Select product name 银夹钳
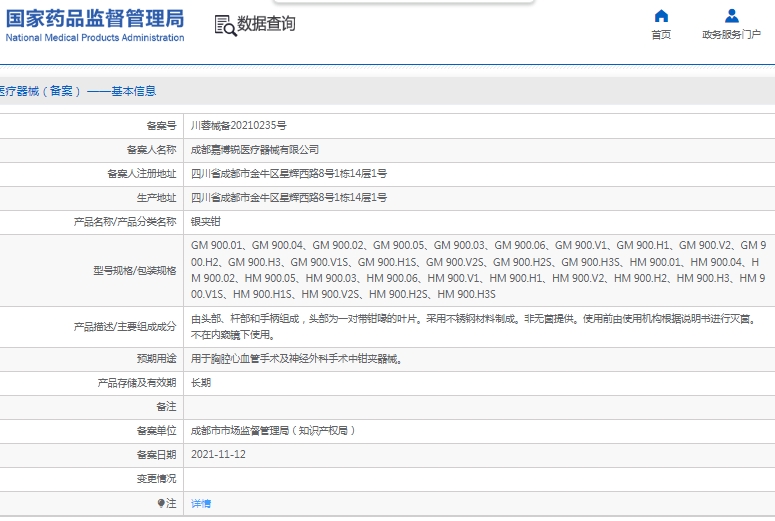 [206, 221]
